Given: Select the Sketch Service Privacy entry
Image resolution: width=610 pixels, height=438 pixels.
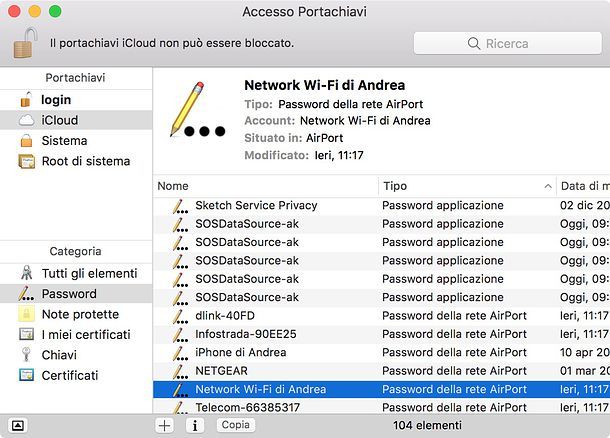Looking at the screenshot, I should tap(381, 205).
